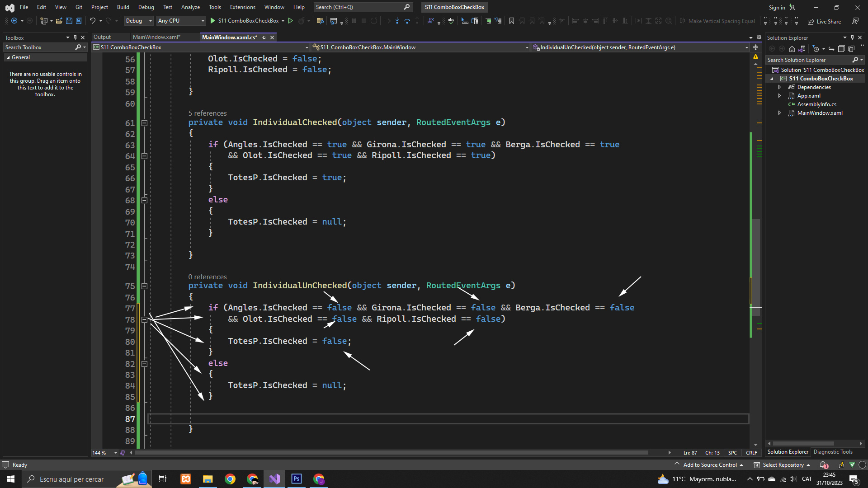The height and width of the screenshot is (488, 868).
Task: Expand the Dependencies tree node
Action: point(779,87)
